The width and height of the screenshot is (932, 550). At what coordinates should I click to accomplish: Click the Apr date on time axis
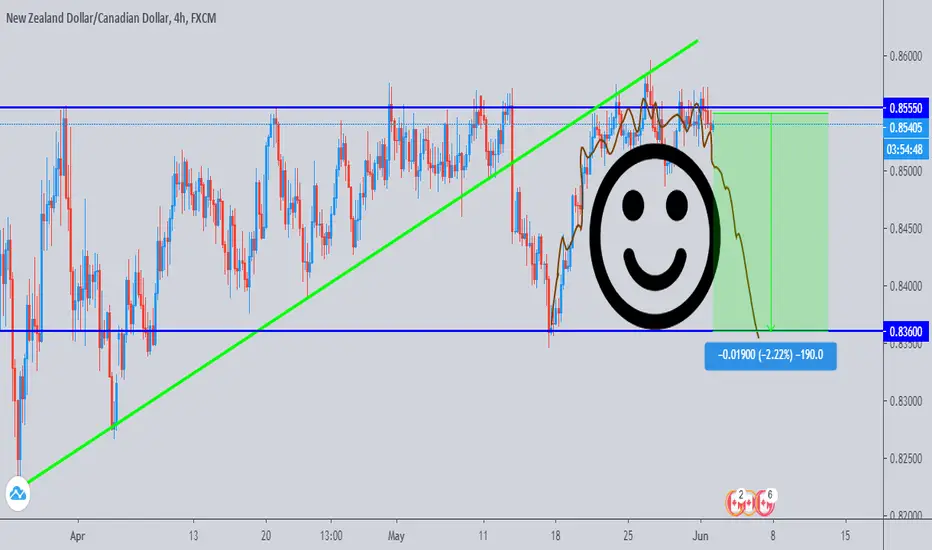click(77, 536)
